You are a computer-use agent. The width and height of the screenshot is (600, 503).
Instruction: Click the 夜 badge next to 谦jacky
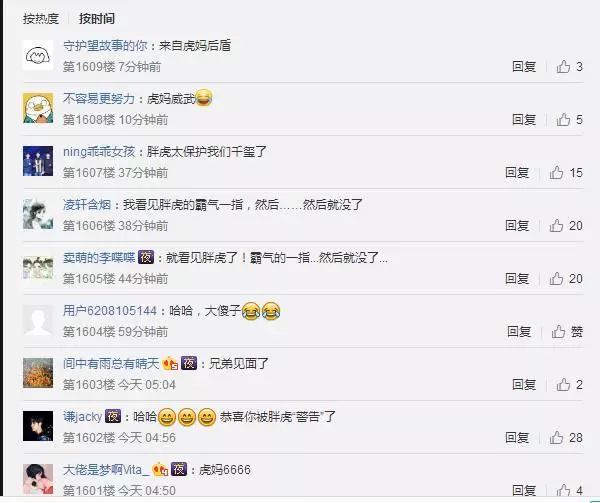pyautogui.click(x=113, y=416)
